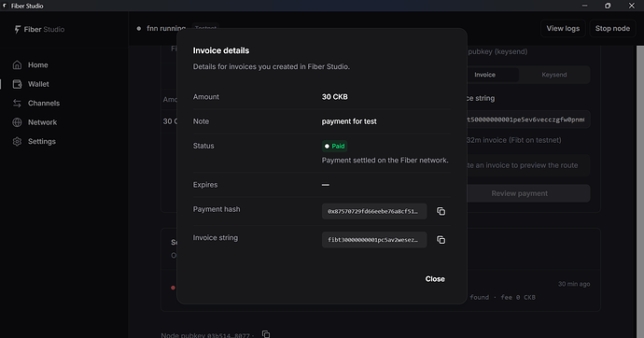
Task: Click the Channels arrows icon
Action: coord(17,103)
